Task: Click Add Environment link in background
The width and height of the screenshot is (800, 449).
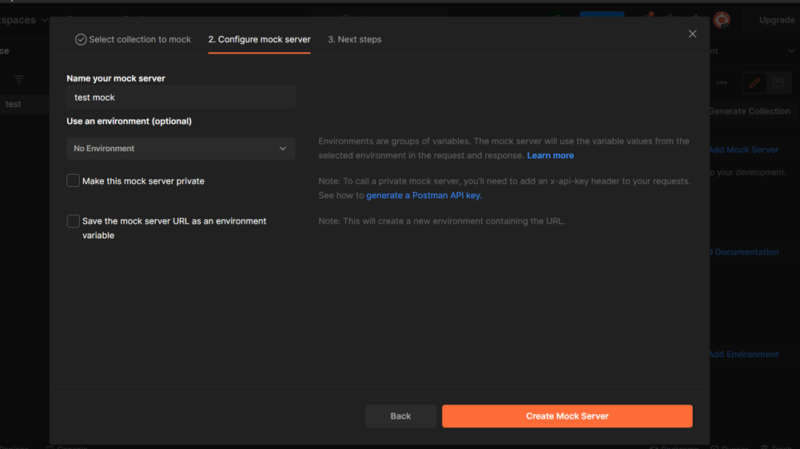Action: pyautogui.click(x=744, y=354)
